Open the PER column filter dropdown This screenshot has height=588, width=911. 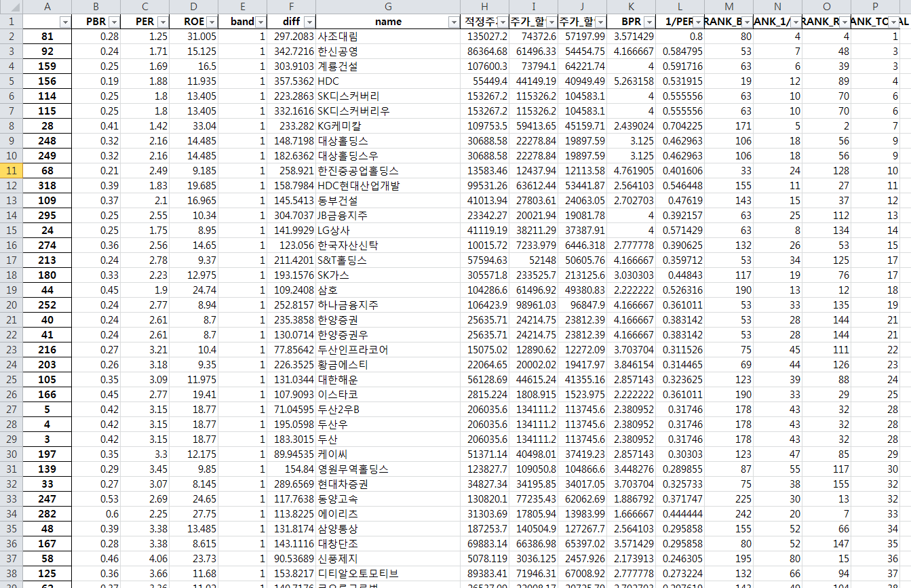coord(163,22)
